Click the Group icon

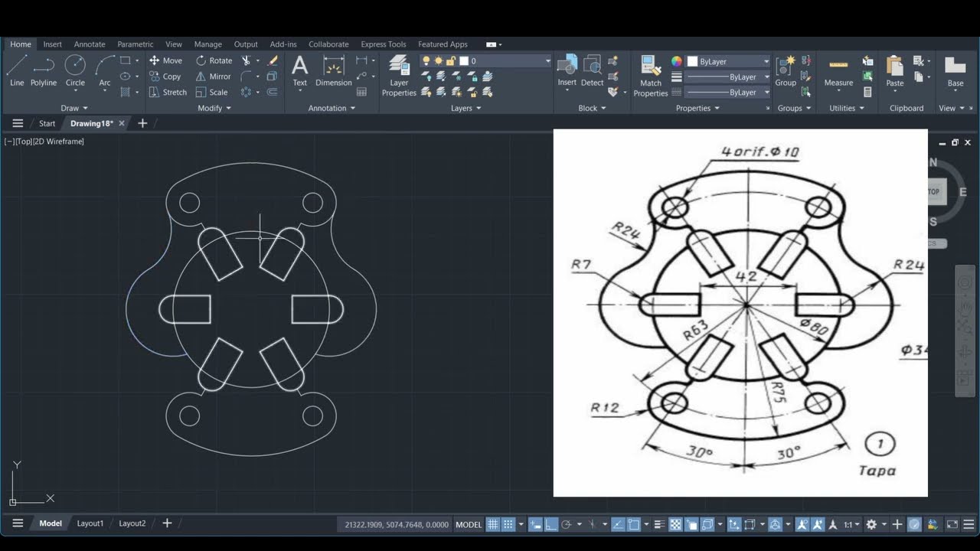(x=786, y=70)
